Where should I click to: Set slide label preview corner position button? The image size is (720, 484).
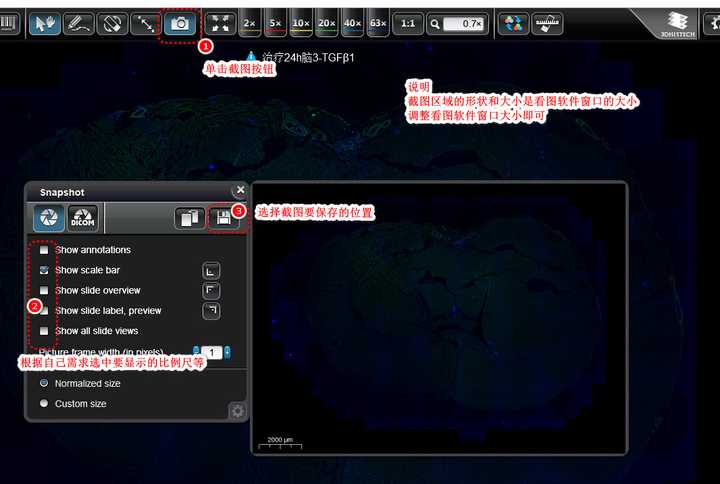click(211, 311)
